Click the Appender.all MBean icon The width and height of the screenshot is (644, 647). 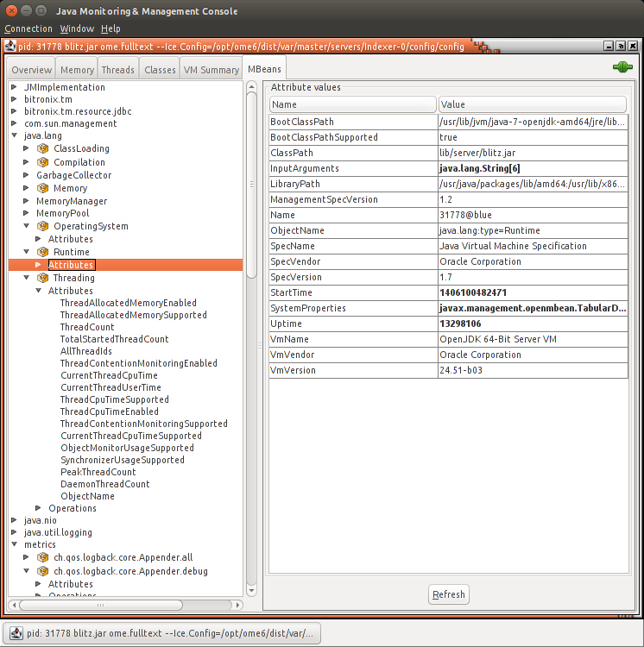42,558
